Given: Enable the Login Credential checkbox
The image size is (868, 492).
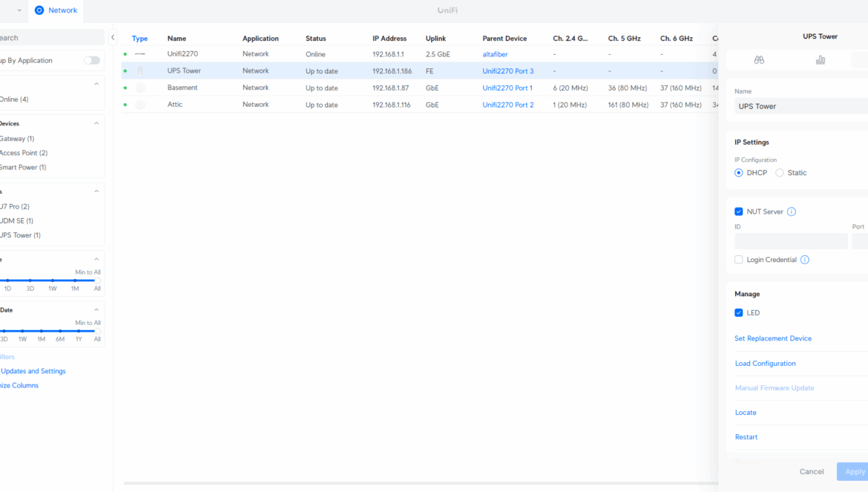Looking at the screenshot, I should coord(738,260).
